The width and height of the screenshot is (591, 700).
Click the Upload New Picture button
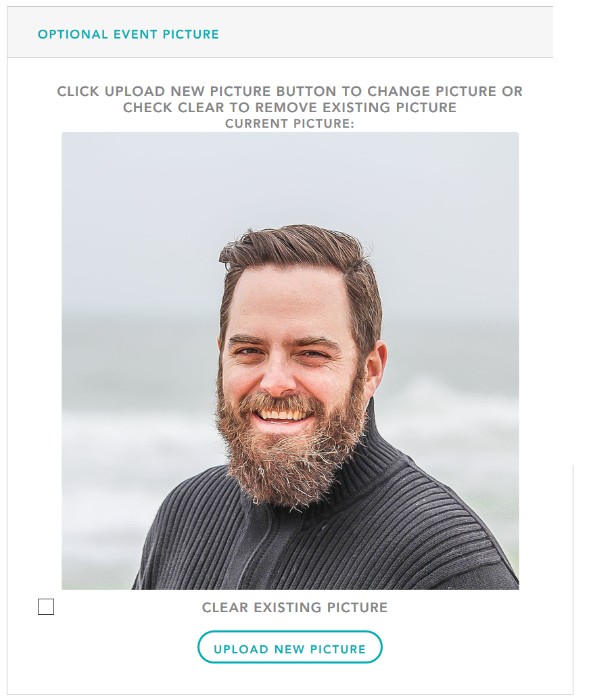point(290,647)
